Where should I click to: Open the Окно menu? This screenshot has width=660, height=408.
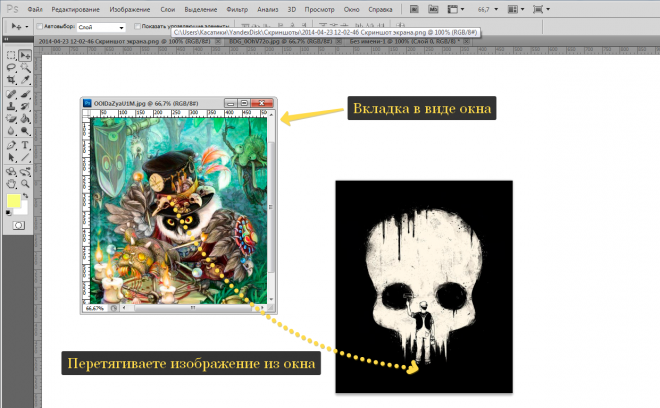[x=351, y=9]
